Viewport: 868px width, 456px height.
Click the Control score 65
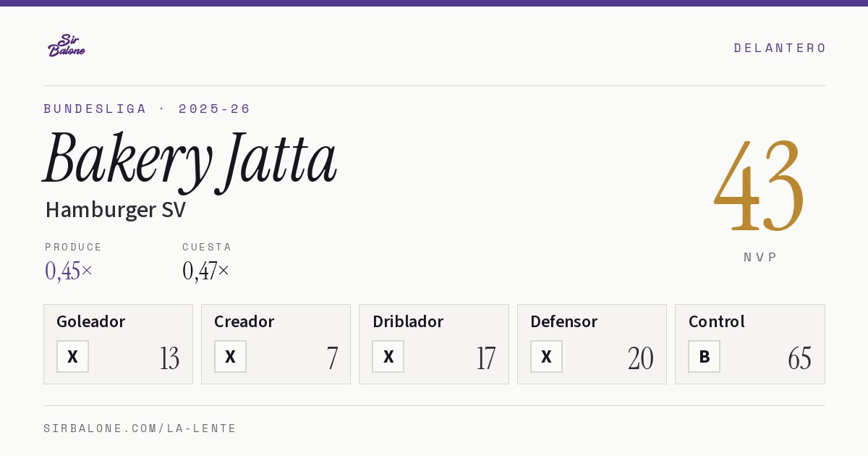(x=799, y=358)
